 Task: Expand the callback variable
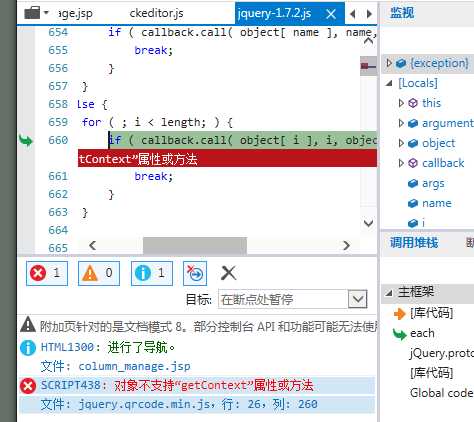(401, 163)
